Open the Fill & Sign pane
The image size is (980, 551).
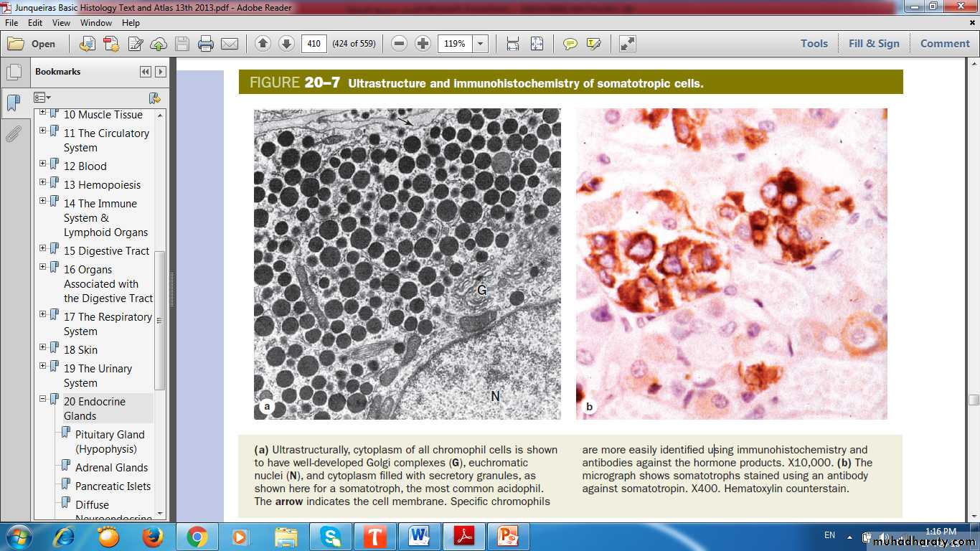point(873,44)
